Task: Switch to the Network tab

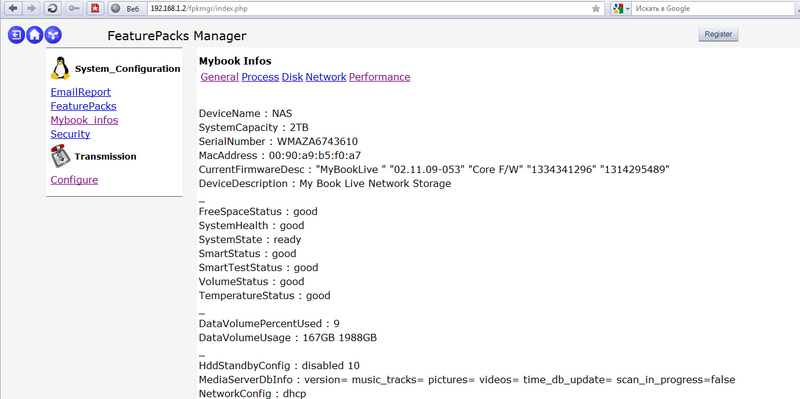Action: 326,77
